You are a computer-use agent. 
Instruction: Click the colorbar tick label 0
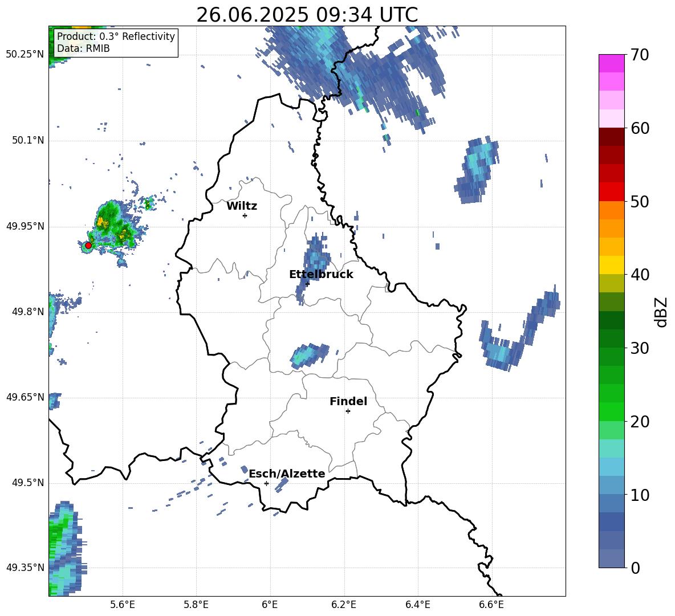(x=635, y=568)
